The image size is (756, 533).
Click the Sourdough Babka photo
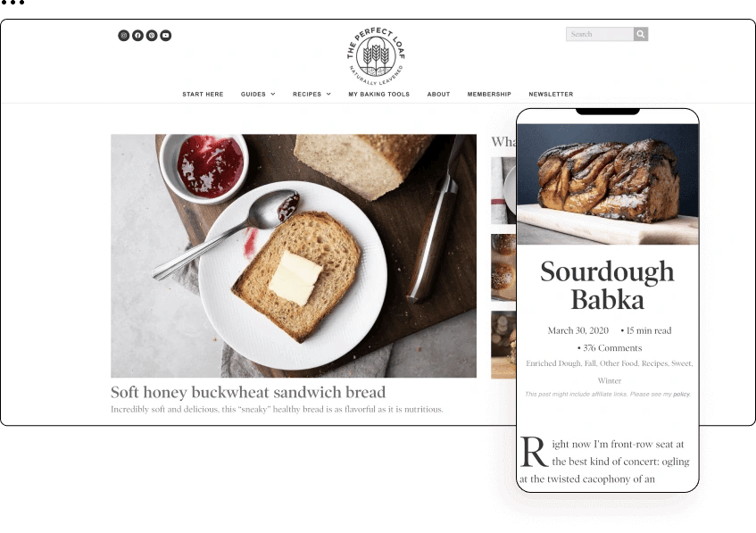[x=608, y=184]
